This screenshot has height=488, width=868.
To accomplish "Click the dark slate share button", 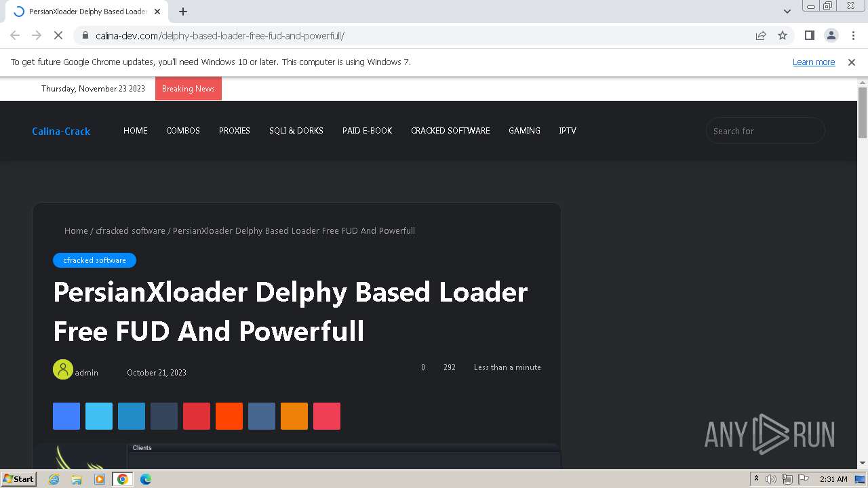I will click(x=164, y=416).
